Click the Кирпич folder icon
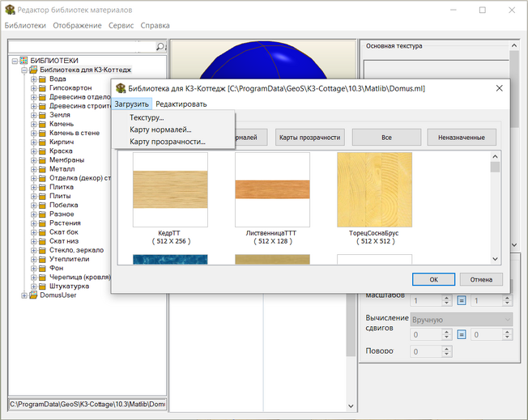Image resolution: width=528 pixels, height=420 pixels. tap(42, 142)
